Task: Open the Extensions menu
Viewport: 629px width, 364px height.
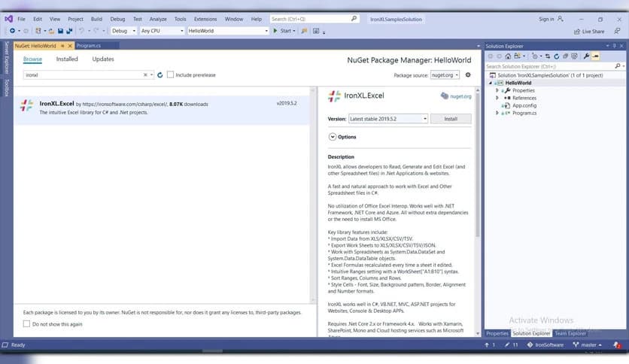Action: click(205, 19)
